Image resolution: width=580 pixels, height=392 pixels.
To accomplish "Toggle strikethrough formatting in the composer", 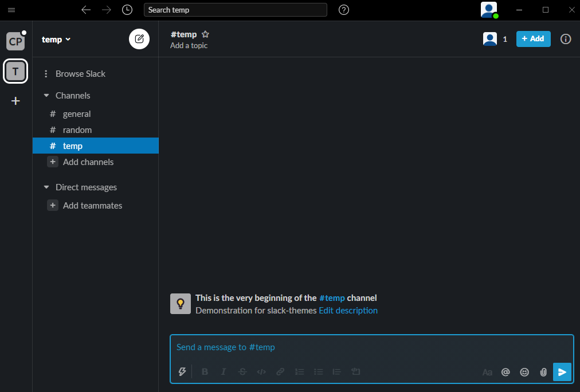I will coord(242,372).
